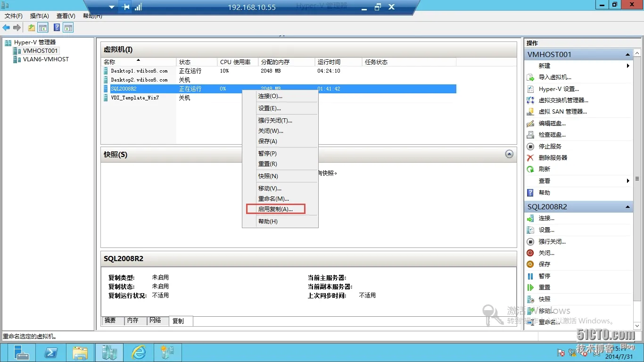Open 虚拟交换机管理器... in the Actions pane

coord(563,100)
